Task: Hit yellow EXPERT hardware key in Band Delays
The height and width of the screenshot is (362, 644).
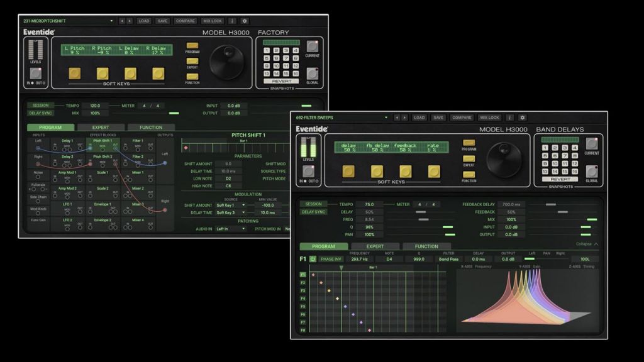Action: pos(469,158)
